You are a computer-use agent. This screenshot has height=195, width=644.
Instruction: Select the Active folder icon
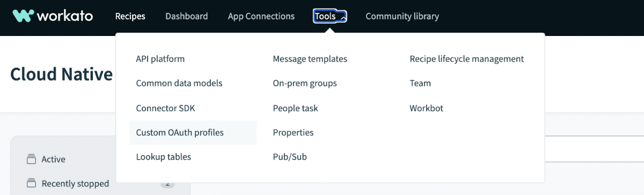pos(31,159)
